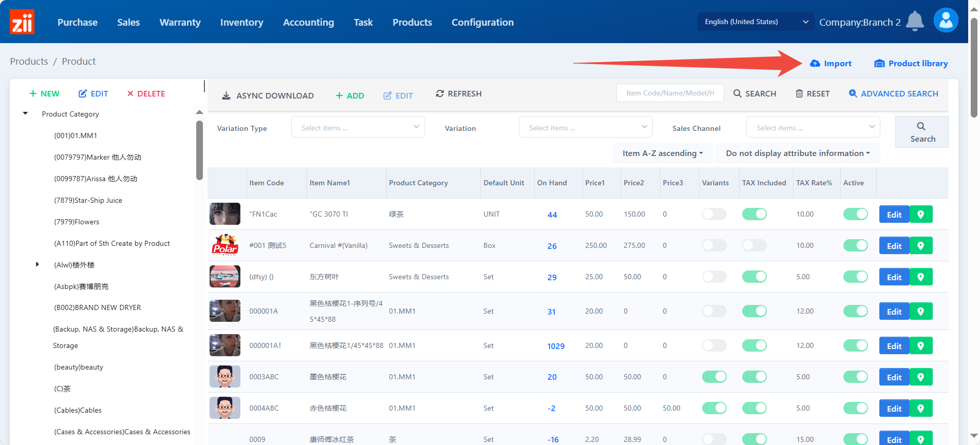The width and height of the screenshot is (980, 445).
Task: Enable Variants toggle for "GC 3070 TI
Action: click(x=714, y=215)
